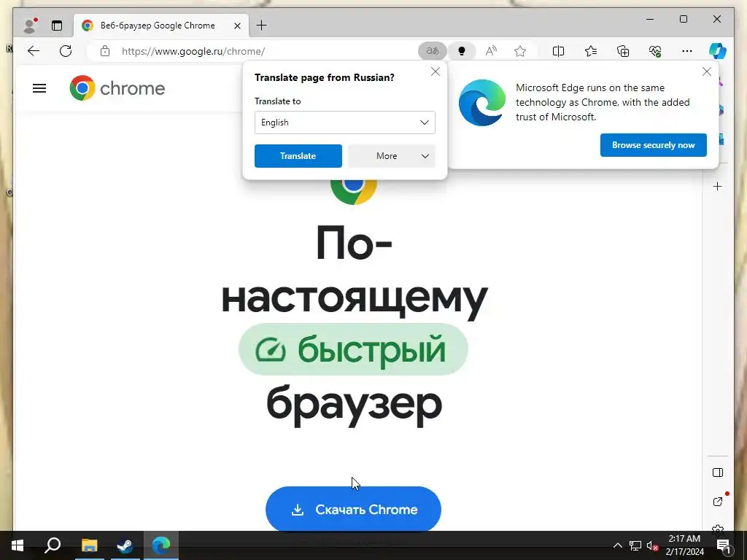Open link in external window sidebar icon
The height and width of the screenshot is (560, 747).
tap(718, 502)
